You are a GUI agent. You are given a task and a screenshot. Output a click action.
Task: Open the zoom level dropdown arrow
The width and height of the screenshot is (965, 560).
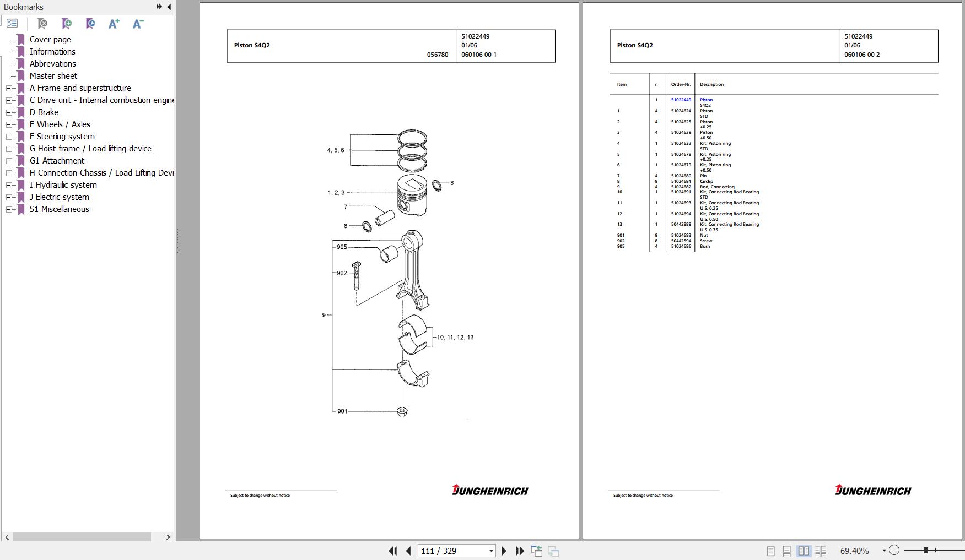(x=884, y=551)
